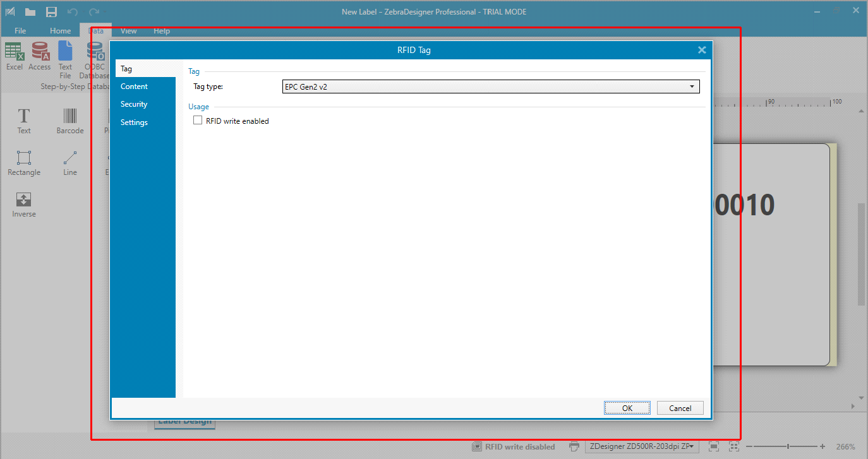
Task: Click the Access database icon
Action: point(40,51)
